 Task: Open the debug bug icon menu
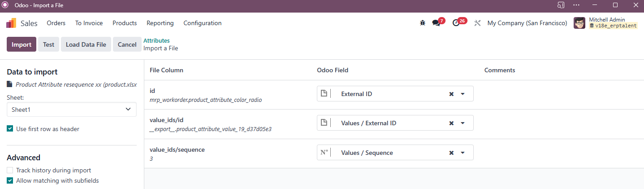point(422,23)
